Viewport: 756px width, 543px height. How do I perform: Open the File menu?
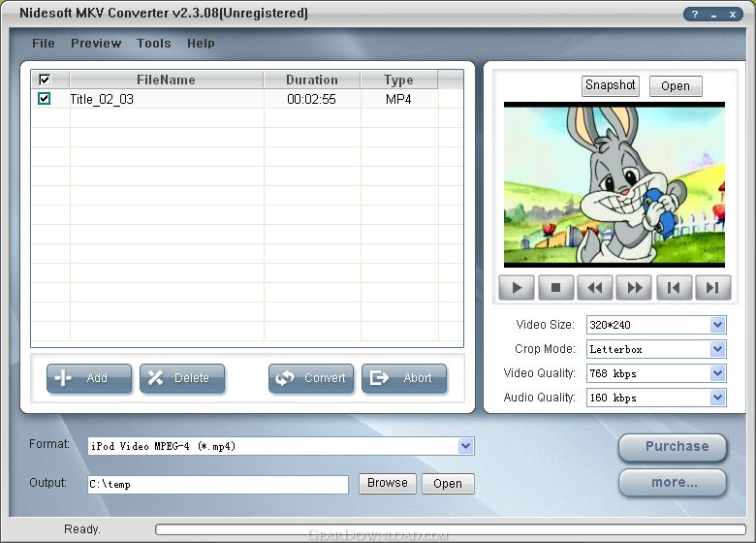click(x=44, y=44)
